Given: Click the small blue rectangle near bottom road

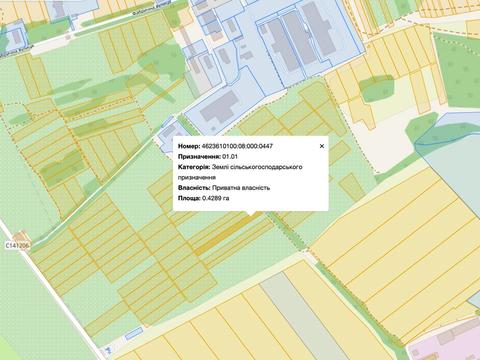Looking at the screenshot, I should (134, 333).
